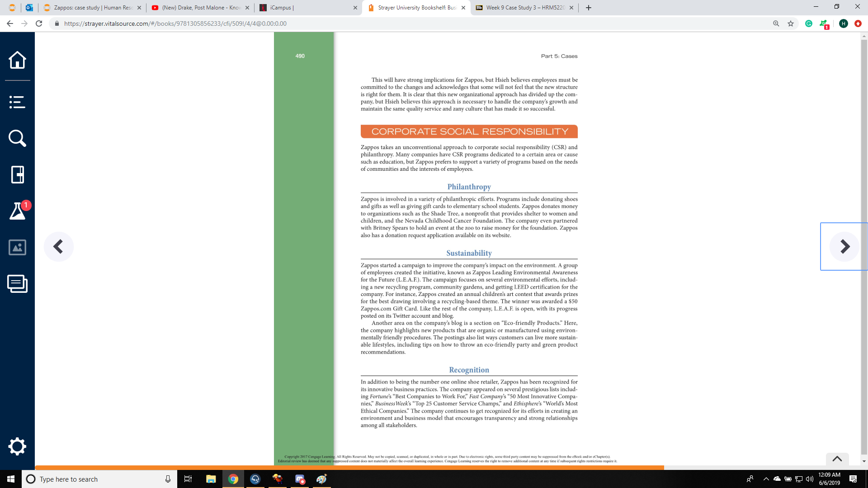Open the Windows Start menu
Screen dimensions: 868x488
click(11, 479)
